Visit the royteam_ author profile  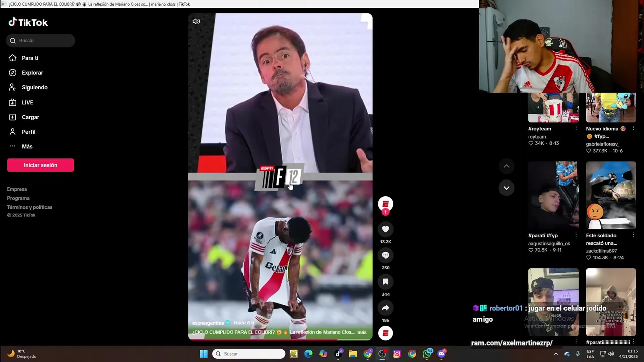538,137
